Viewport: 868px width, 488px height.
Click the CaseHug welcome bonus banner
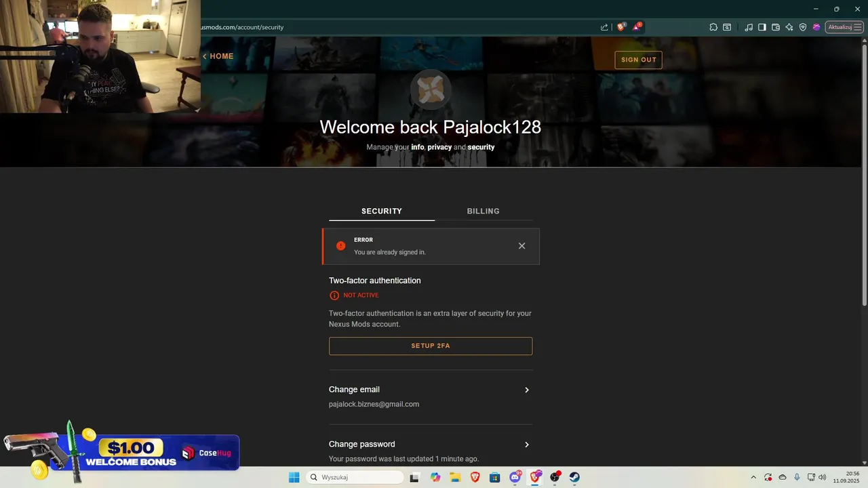tap(121, 453)
